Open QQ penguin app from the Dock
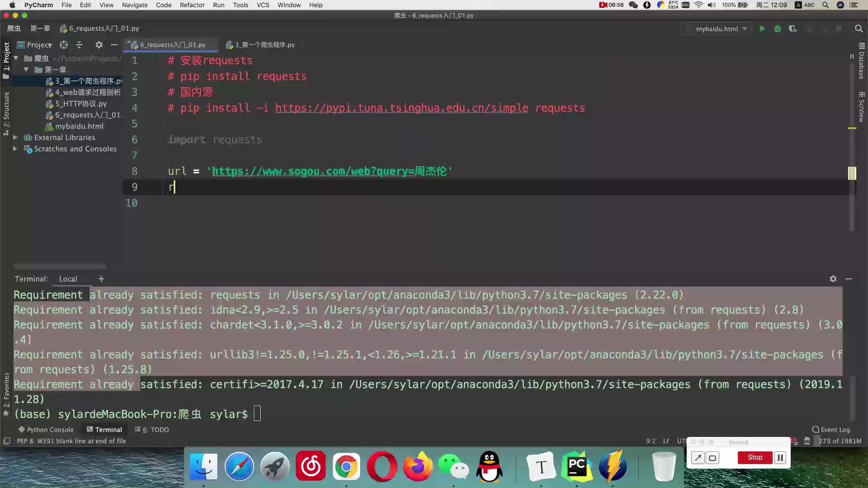The image size is (868, 488). pos(489,467)
